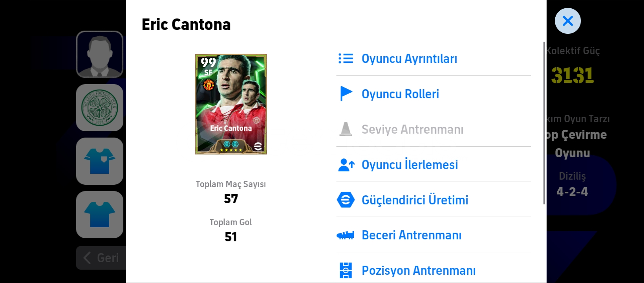Click the flag icon for Oyuncu Rolleri
644x283 pixels.
pos(346,94)
